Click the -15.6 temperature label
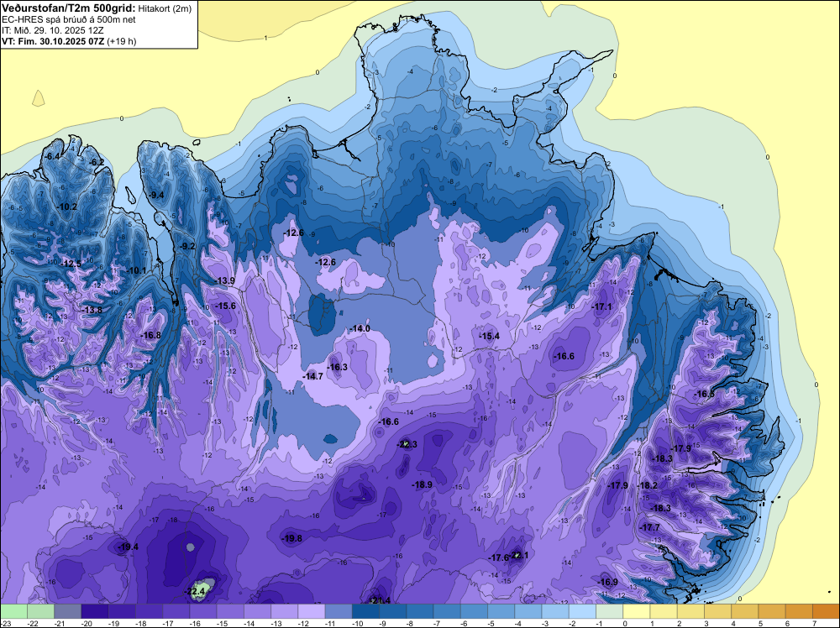840x628 pixels. 225,306
